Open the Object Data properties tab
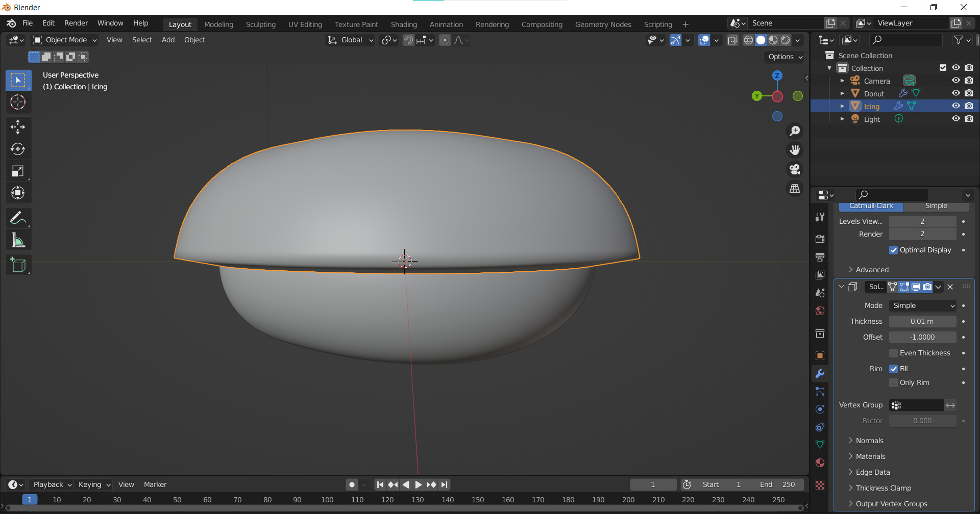 [x=820, y=445]
